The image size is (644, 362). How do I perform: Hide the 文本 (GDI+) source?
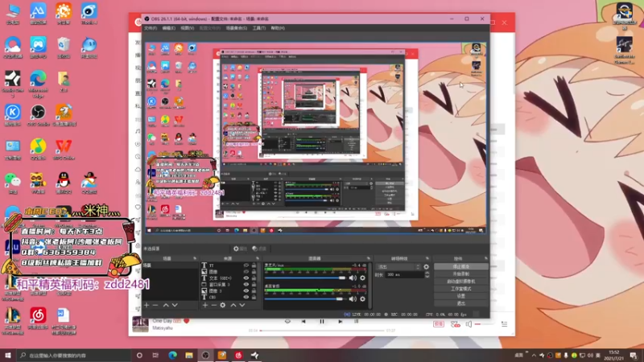click(x=246, y=278)
